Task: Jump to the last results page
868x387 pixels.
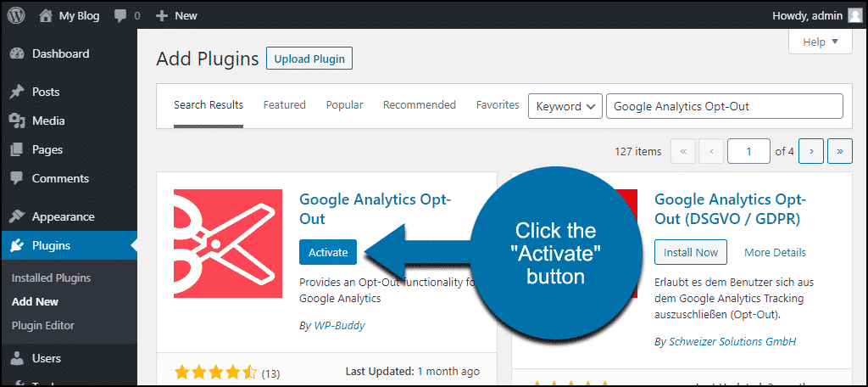Action: 840,151
